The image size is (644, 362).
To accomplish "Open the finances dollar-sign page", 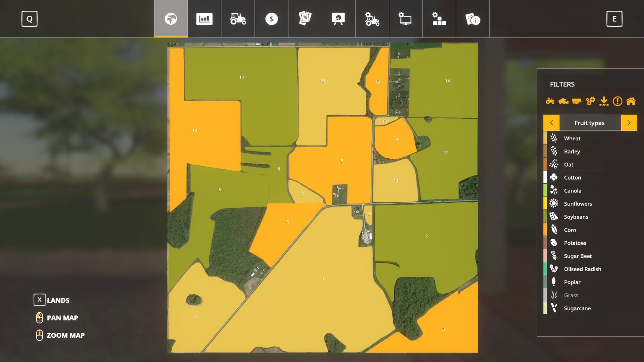I will click(x=272, y=19).
